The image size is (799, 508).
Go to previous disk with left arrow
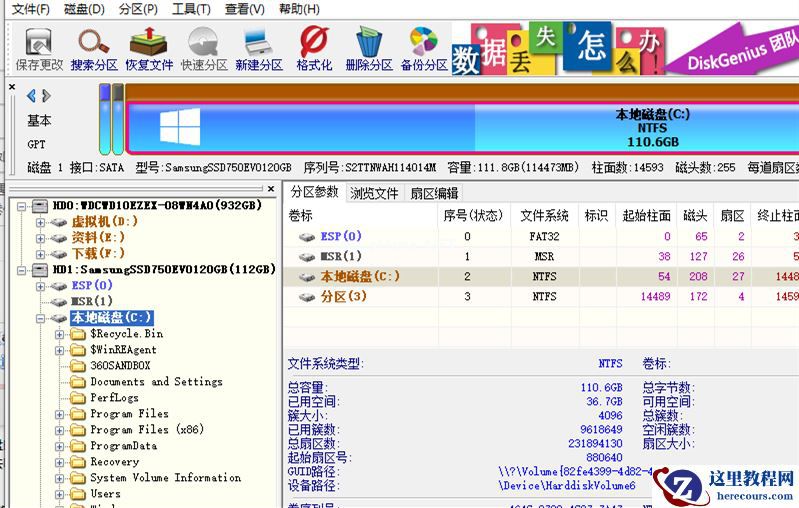tap(32, 95)
